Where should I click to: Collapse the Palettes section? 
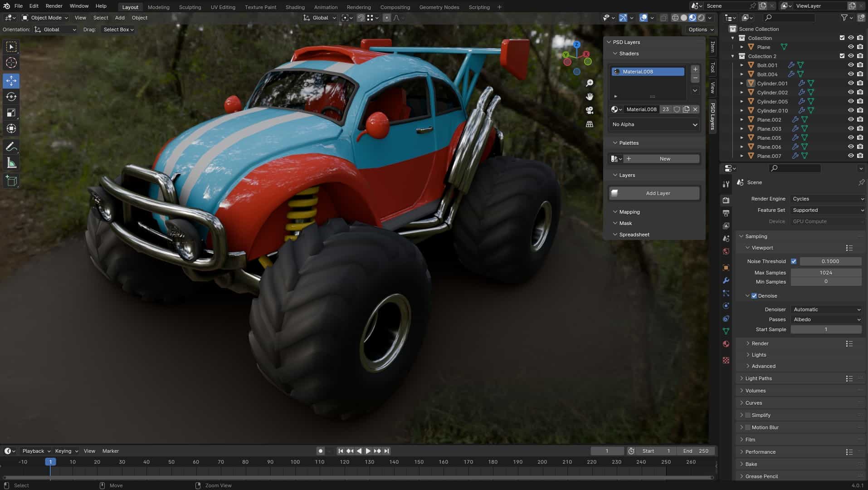point(629,143)
